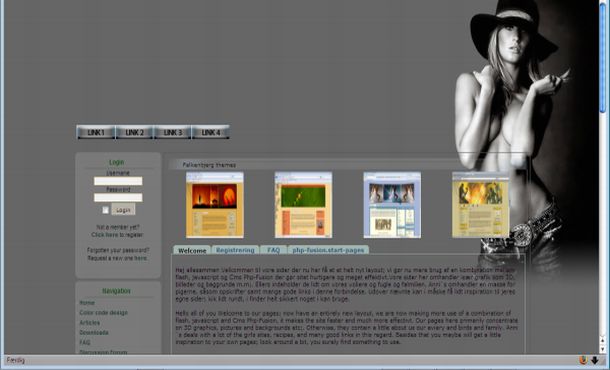This screenshot has width=610, height=370.
Task: Focus the Password input field
Action: click(118, 197)
